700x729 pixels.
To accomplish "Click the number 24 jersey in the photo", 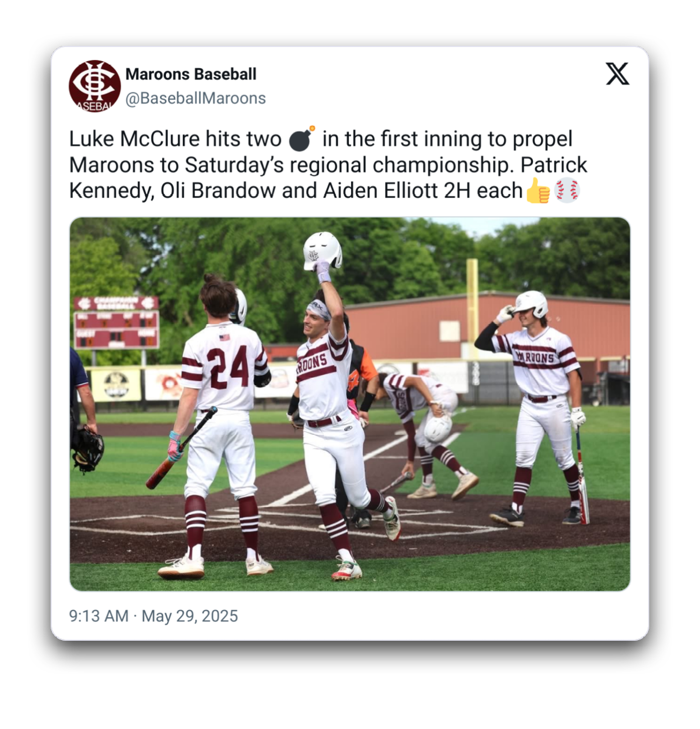I will 222,367.
